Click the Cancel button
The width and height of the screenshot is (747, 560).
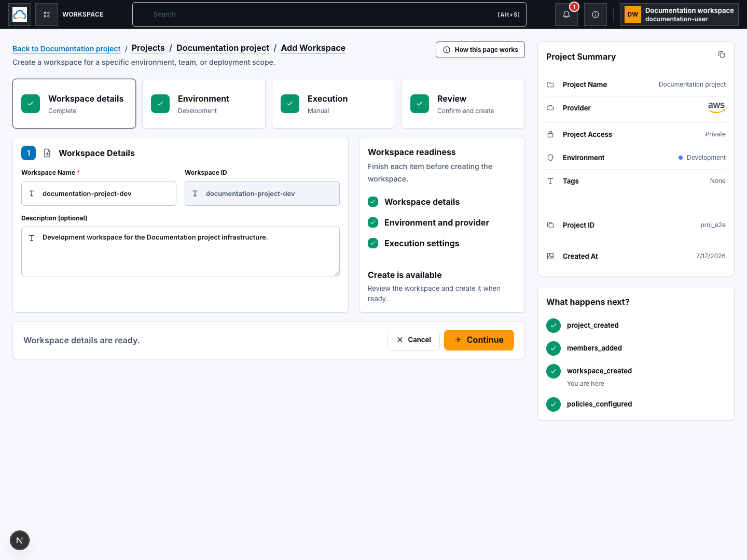click(x=413, y=340)
